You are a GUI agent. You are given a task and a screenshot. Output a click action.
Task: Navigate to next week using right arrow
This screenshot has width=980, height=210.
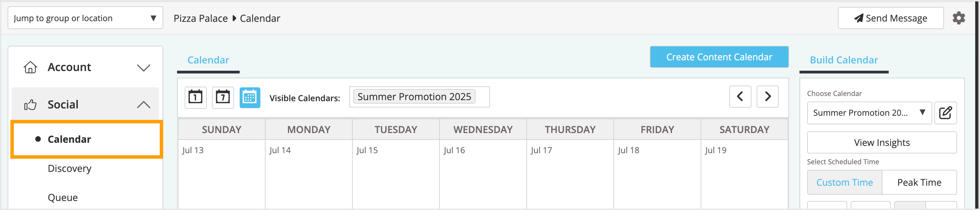click(x=767, y=96)
